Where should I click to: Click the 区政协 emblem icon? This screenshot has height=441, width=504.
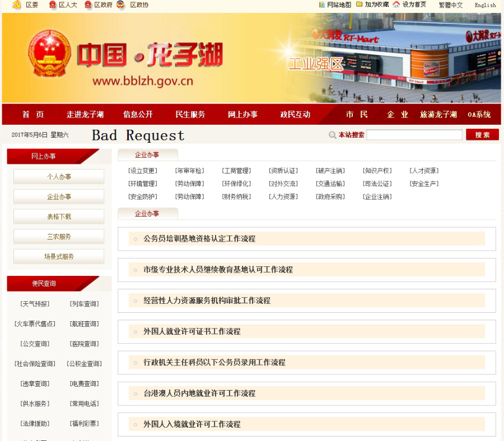tap(120, 5)
